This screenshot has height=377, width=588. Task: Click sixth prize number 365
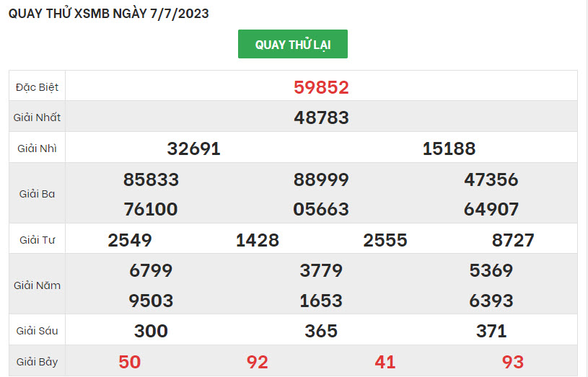point(321,331)
